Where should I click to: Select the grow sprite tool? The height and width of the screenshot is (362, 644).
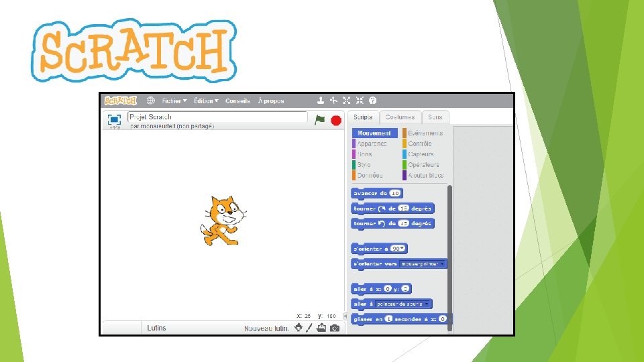(x=347, y=101)
